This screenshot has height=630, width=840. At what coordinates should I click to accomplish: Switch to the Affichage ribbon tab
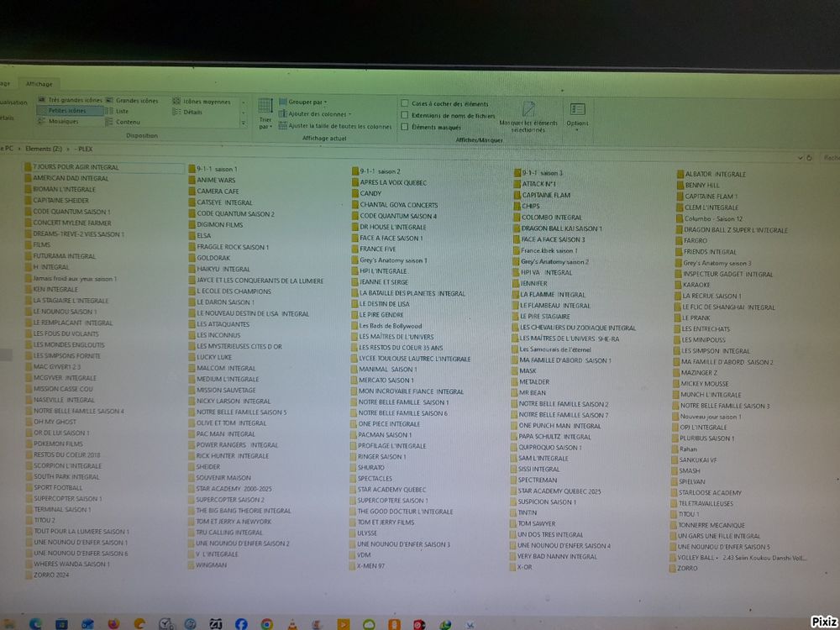click(39, 84)
